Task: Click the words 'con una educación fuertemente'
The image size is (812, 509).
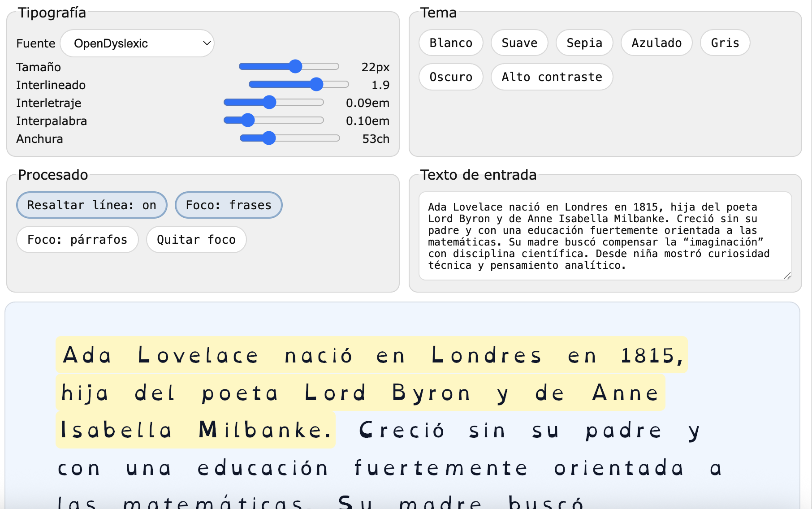Action: 294,468
